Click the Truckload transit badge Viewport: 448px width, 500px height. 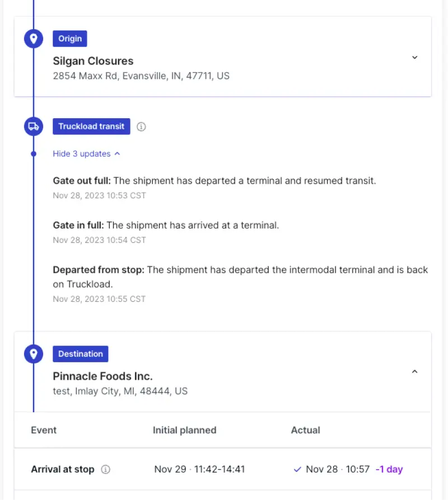[x=91, y=127]
